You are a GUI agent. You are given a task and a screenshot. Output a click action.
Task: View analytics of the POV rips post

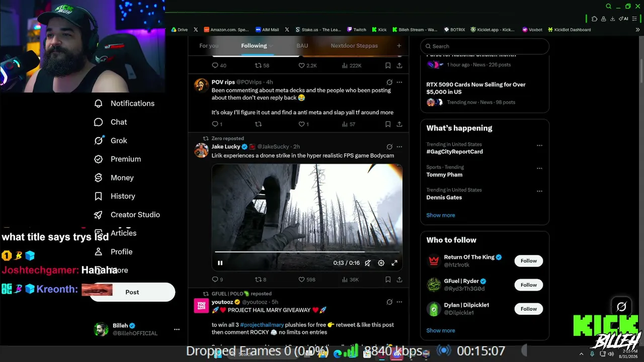click(349, 124)
